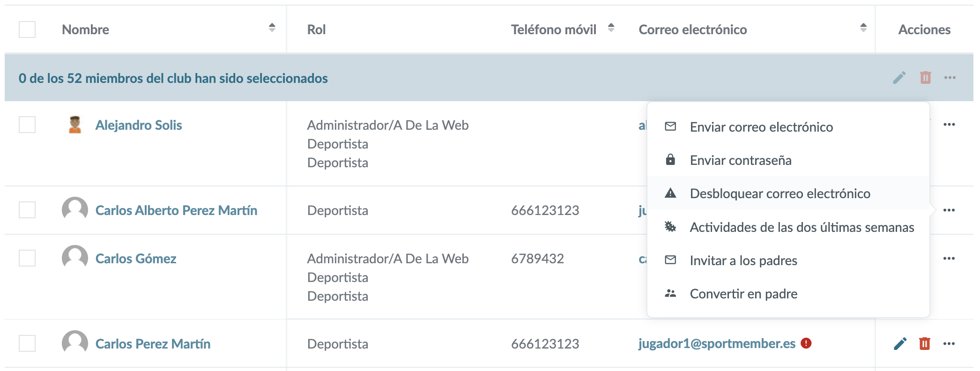Open the three-dot menu in selection bar

pos(950,78)
